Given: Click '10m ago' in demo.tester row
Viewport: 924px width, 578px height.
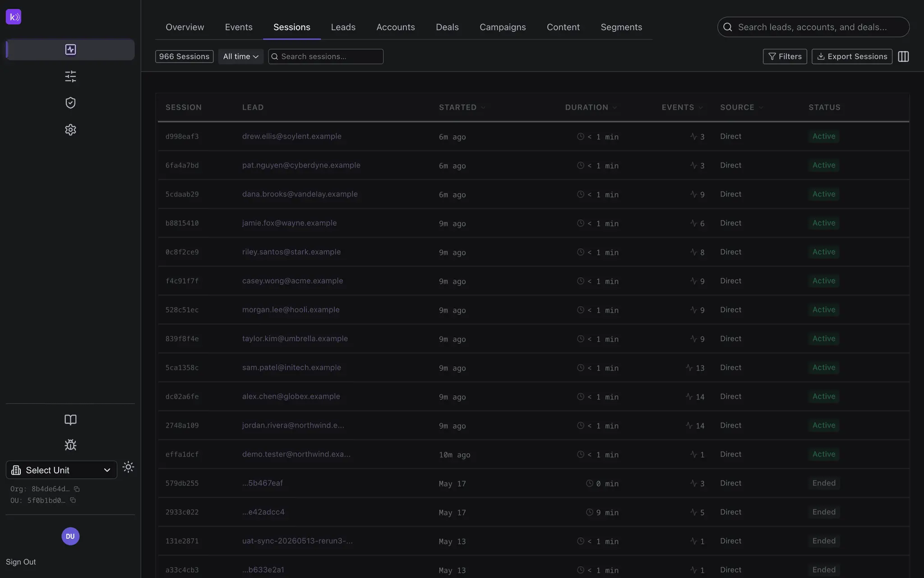Looking at the screenshot, I should 454,455.
